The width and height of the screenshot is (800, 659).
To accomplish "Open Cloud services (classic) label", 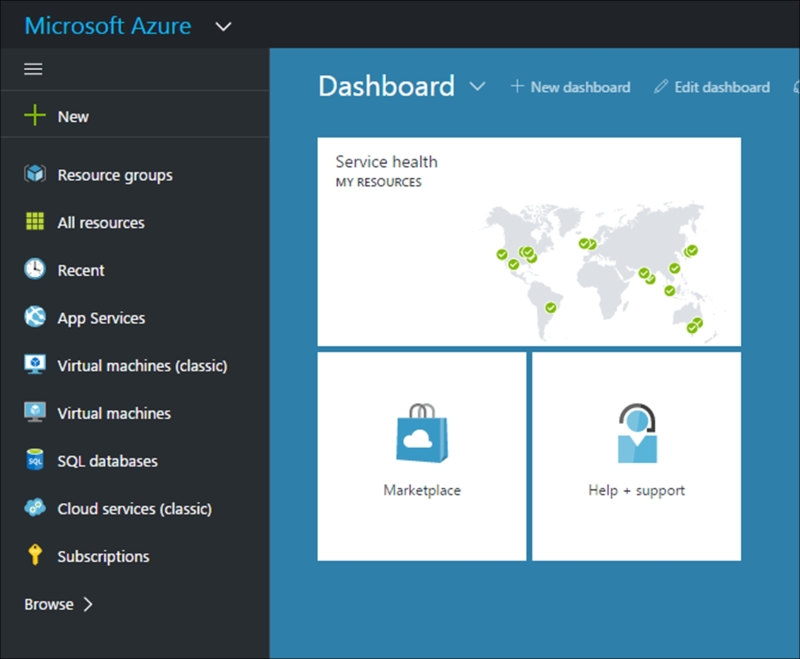I will pos(134,509).
